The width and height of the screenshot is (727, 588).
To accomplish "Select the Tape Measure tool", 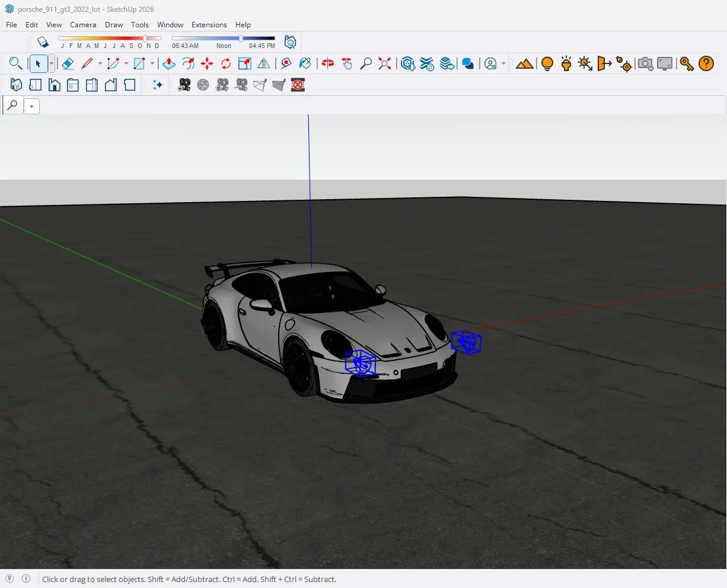I will [286, 63].
